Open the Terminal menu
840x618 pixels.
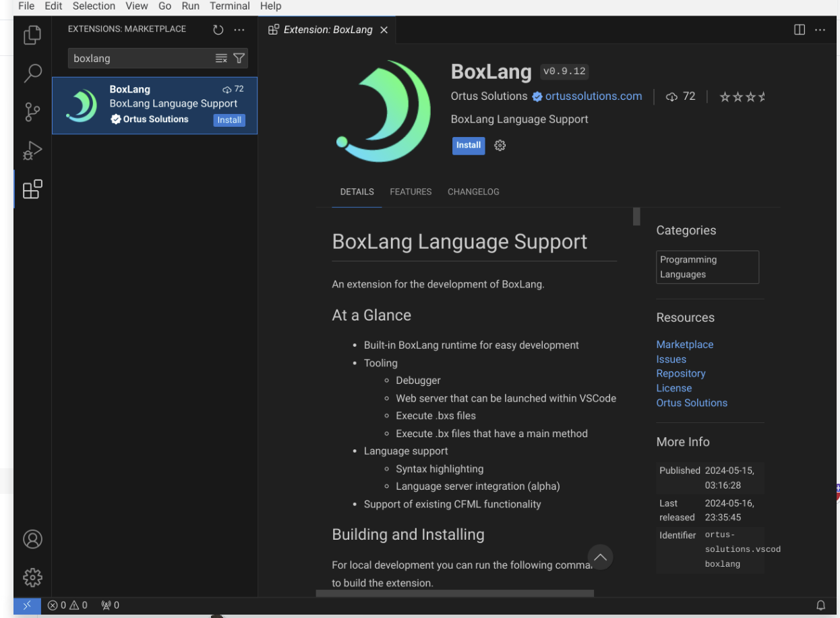[x=230, y=6]
